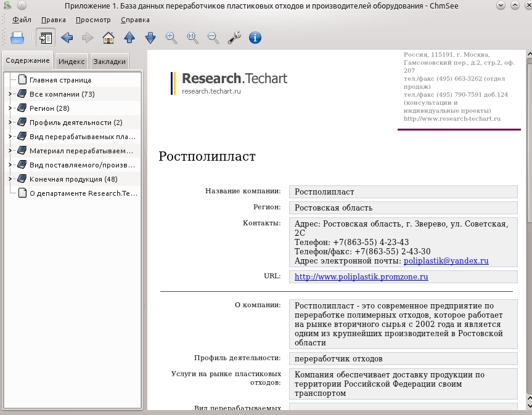Viewport: 532px width, 415px height.
Task: Click the poliplastik@yandex.ru email link
Action: [x=446, y=261]
